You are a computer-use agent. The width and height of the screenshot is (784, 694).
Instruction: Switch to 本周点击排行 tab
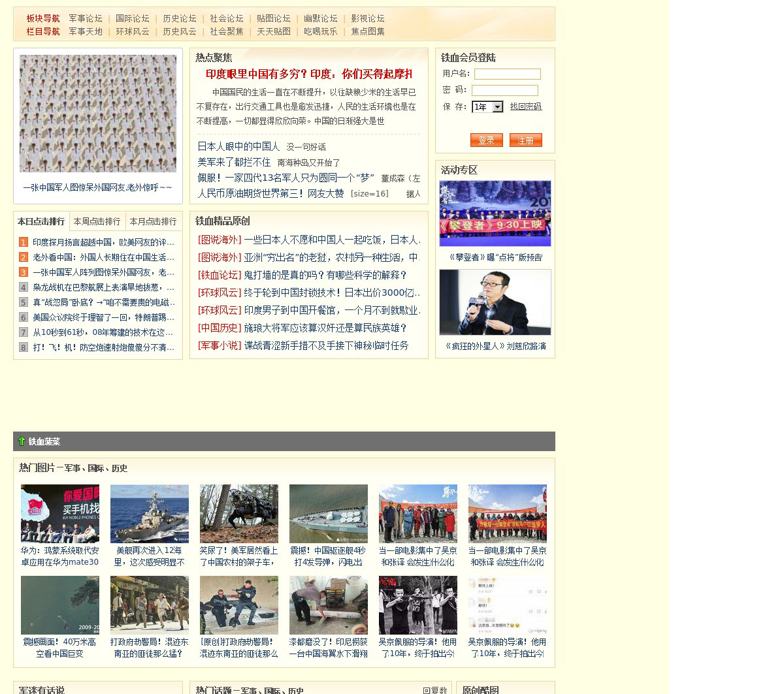coord(97,221)
